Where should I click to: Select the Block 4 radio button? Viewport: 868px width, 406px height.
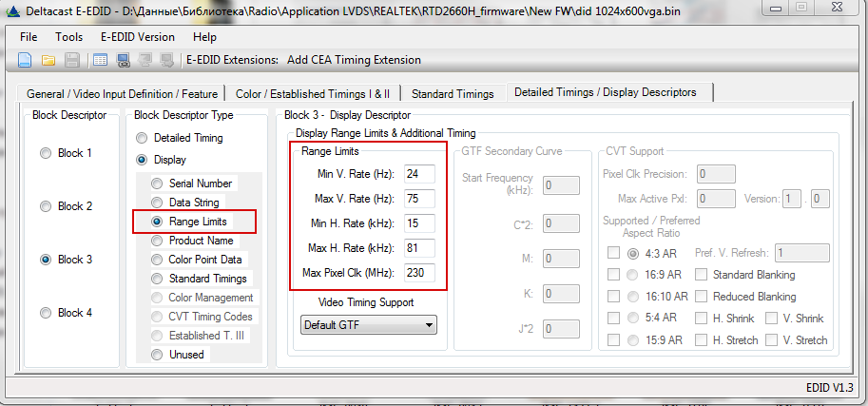tap(46, 313)
